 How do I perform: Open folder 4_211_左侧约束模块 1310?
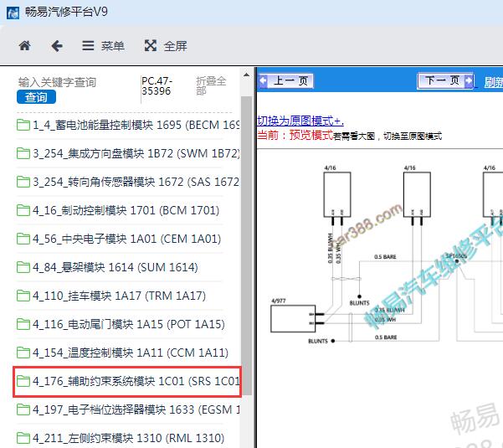[x=121, y=438]
